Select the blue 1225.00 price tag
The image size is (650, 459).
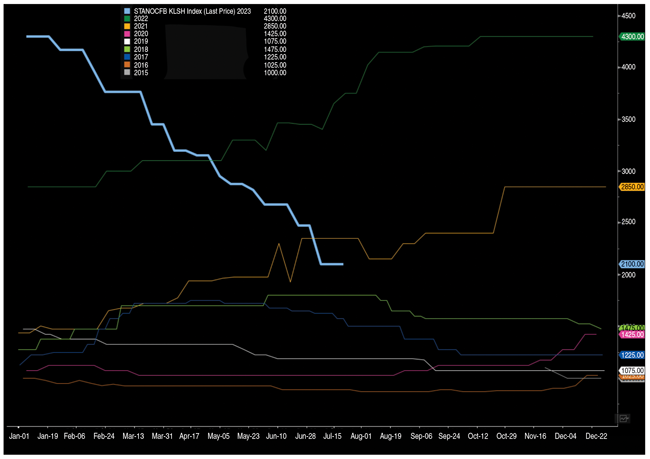[x=631, y=355]
